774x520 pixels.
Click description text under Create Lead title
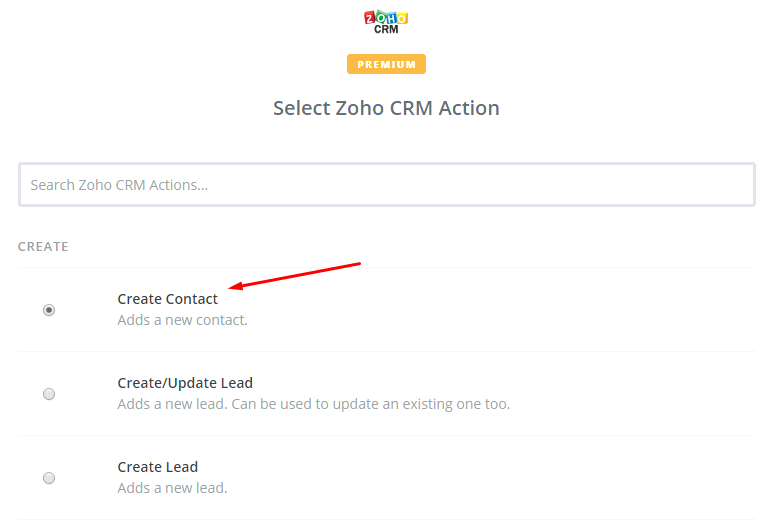pos(172,488)
